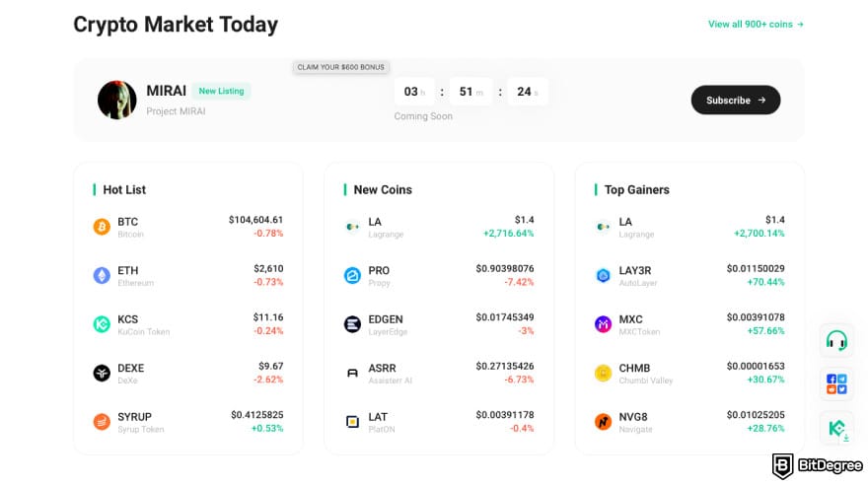Click the MIRAI project avatar
Viewport: 868px width, 485px height.
pyautogui.click(x=116, y=101)
